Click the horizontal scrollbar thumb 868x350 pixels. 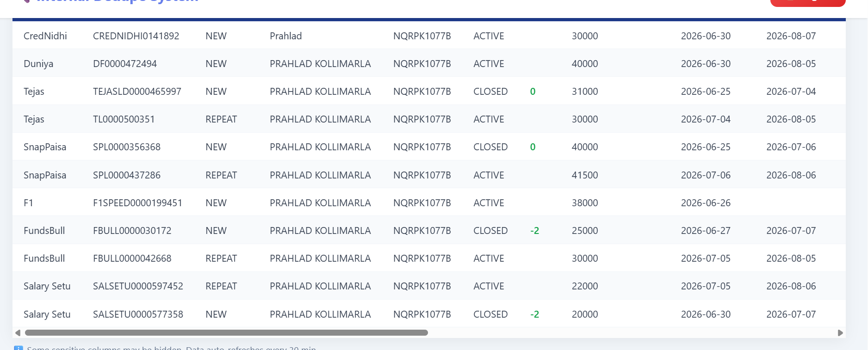pyautogui.click(x=226, y=333)
